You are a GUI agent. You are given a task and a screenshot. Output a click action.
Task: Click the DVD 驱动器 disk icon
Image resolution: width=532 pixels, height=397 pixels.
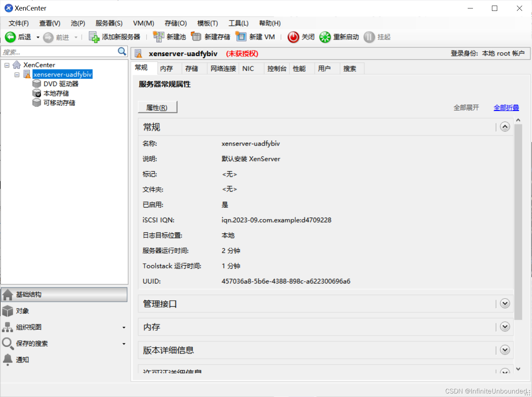coord(37,84)
